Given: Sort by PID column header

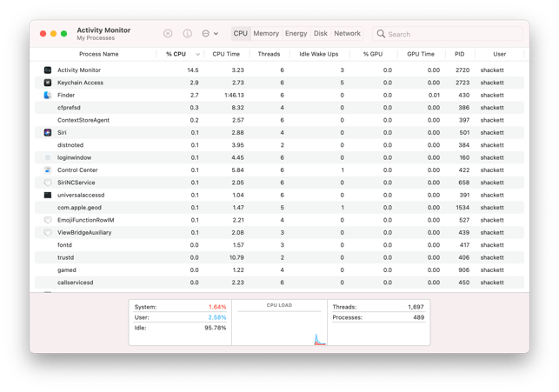Looking at the screenshot, I should pos(460,54).
